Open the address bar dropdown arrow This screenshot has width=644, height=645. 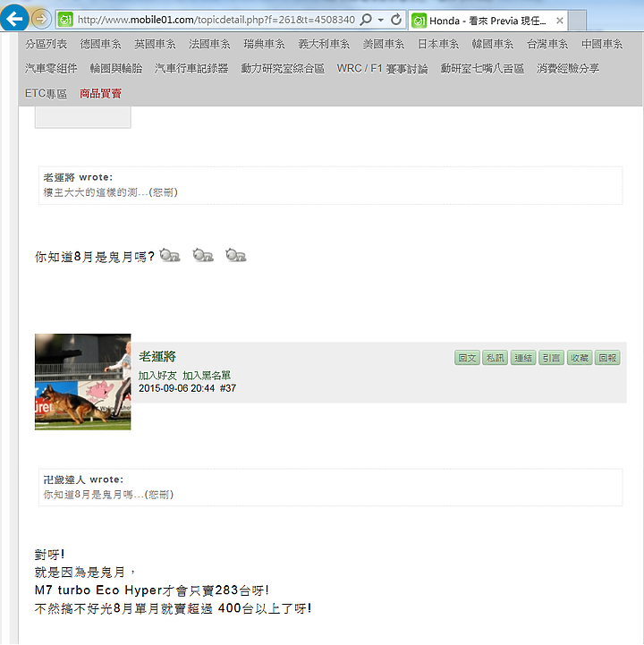381,20
